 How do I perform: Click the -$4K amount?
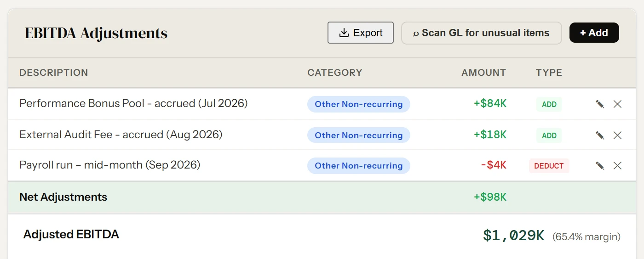493,165
